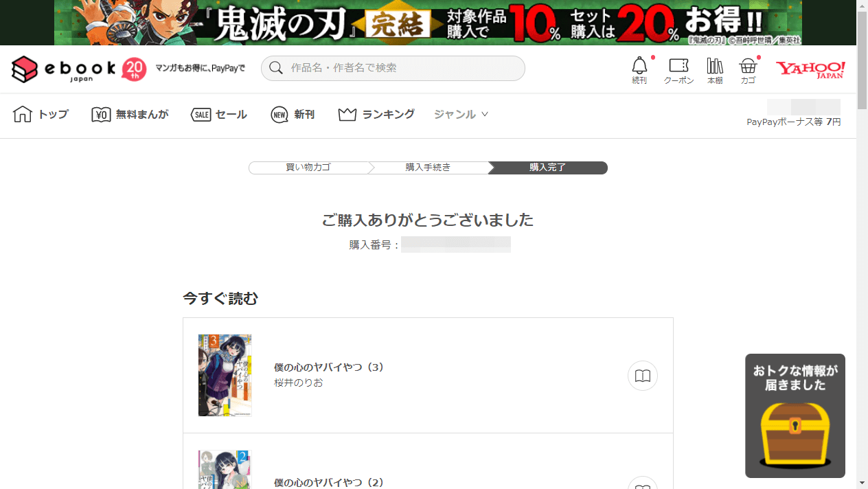This screenshot has width=868, height=489.
Task: Click the 購入番号 label
Action: (374, 245)
